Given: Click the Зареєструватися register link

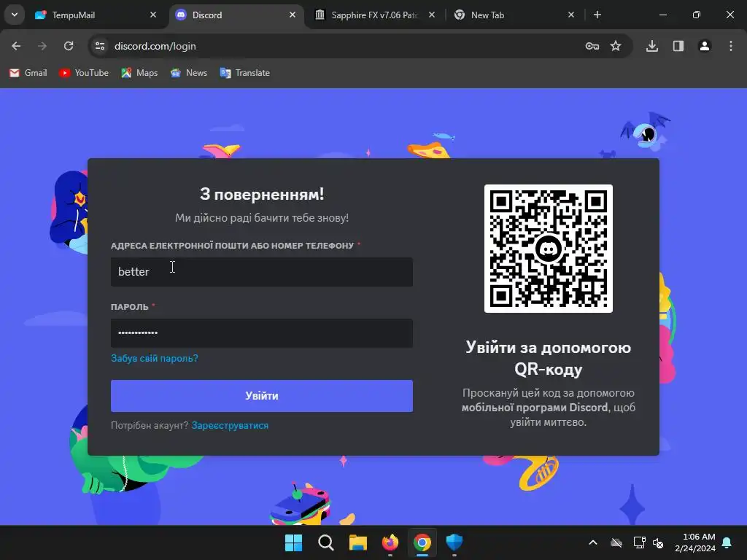Looking at the screenshot, I should (230, 425).
